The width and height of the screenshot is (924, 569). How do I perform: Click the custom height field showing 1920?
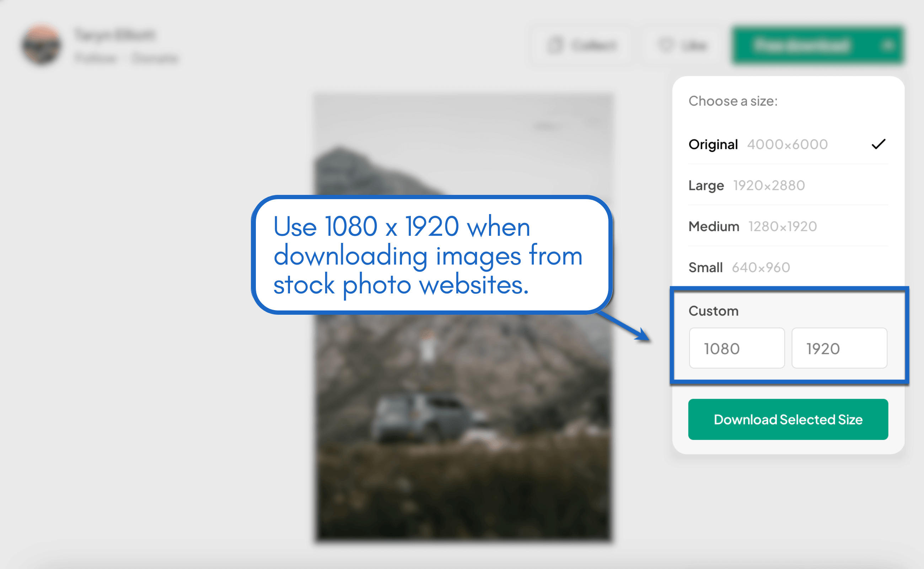click(x=839, y=348)
